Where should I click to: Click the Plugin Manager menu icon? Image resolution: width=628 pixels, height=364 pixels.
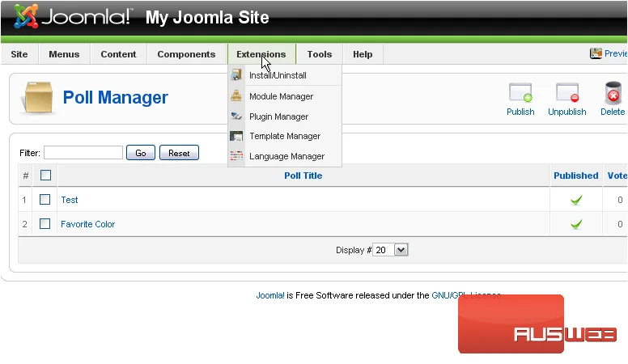(x=236, y=116)
